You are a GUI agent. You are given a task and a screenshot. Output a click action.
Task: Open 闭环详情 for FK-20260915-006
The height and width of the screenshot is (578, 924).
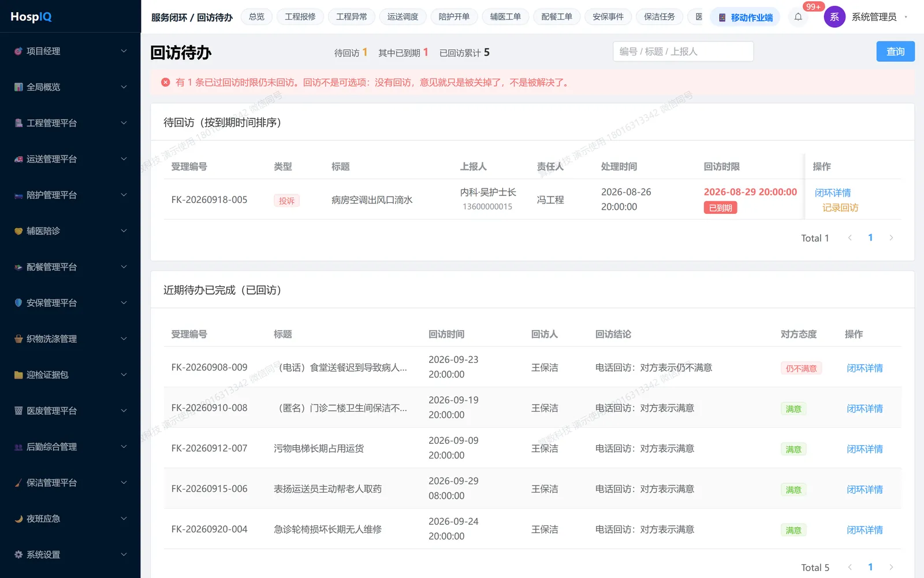tap(865, 490)
